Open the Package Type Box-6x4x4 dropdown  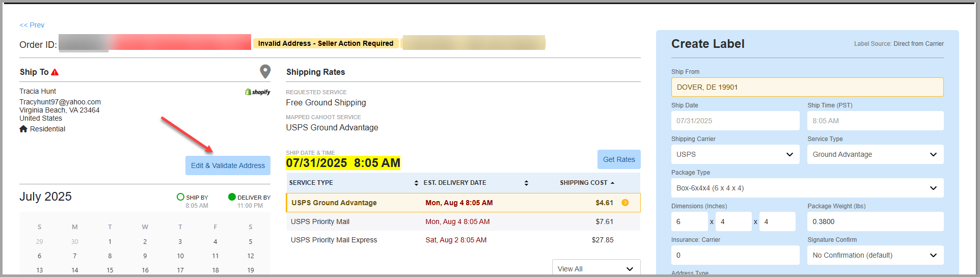click(807, 188)
